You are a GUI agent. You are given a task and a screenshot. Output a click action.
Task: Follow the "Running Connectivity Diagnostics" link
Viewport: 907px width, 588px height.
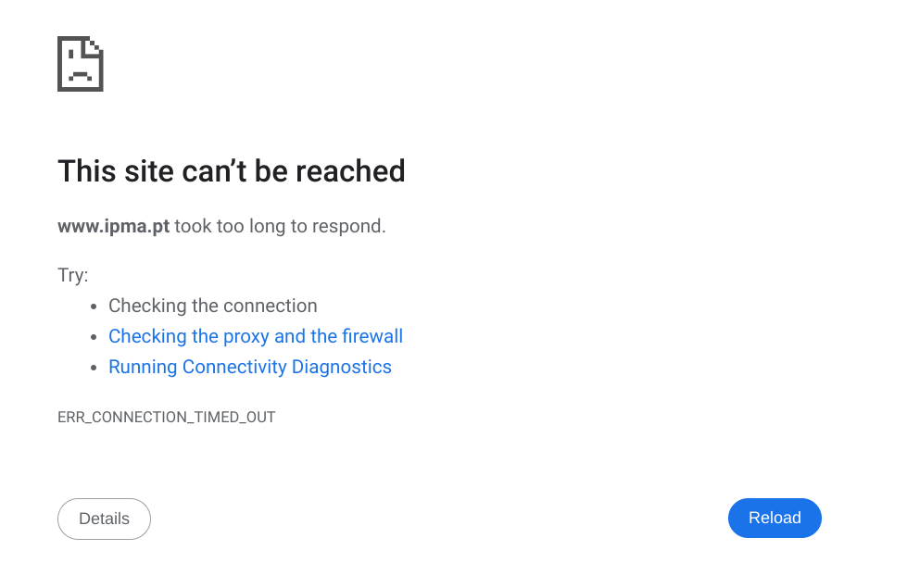tap(249, 367)
